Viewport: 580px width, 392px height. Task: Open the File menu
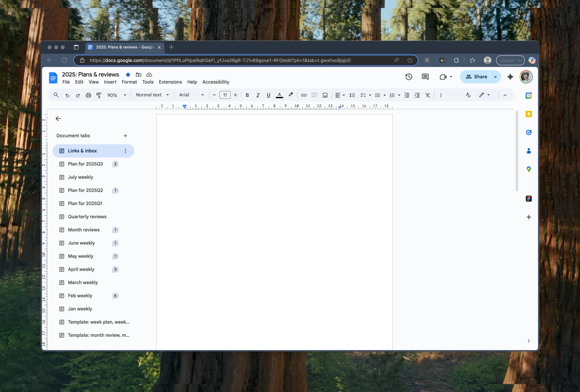click(66, 82)
